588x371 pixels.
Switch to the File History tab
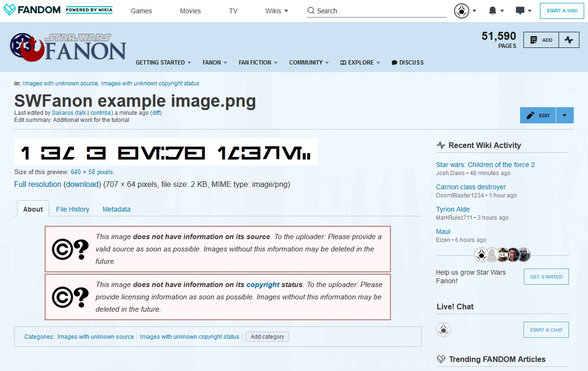coord(73,209)
